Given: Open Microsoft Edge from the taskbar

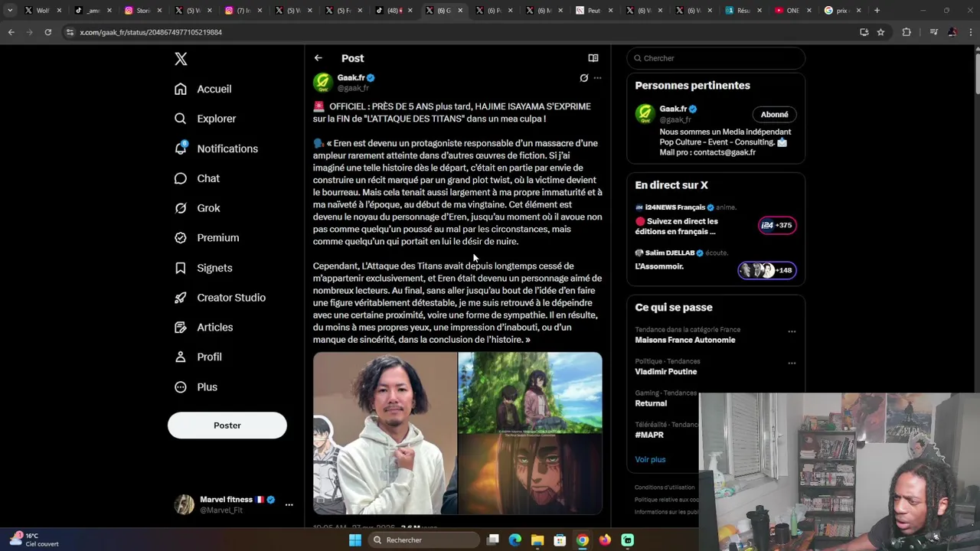Looking at the screenshot, I should (515, 540).
